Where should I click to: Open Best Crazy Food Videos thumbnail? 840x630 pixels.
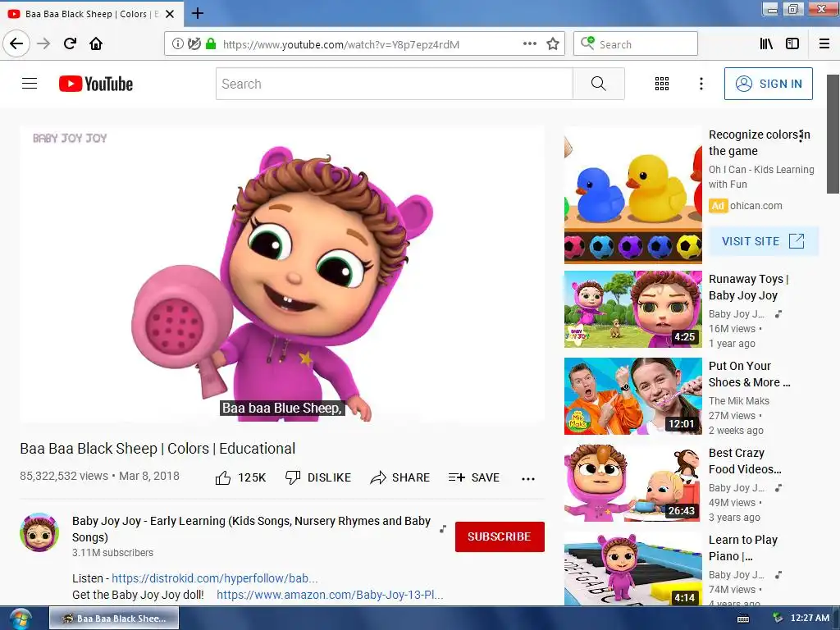tap(632, 482)
